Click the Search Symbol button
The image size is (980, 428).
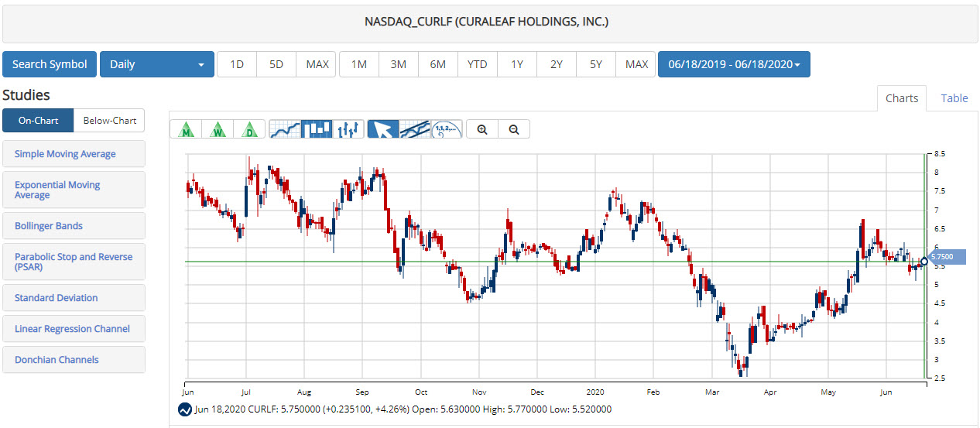coord(50,64)
